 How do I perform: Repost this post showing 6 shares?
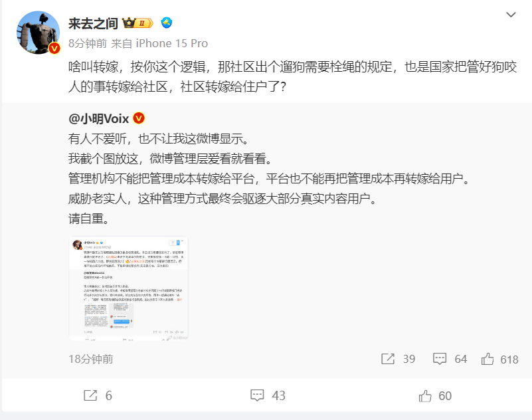(98, 395)
